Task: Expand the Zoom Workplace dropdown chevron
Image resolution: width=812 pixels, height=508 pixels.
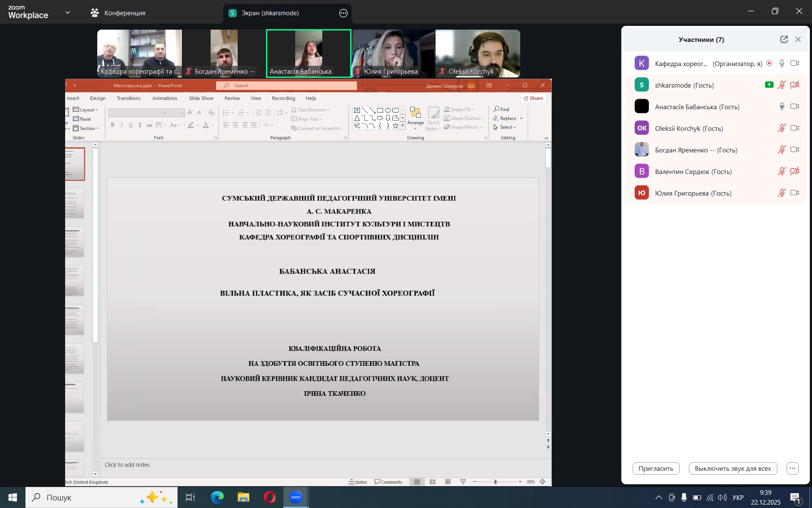Action: coord(68,13)
